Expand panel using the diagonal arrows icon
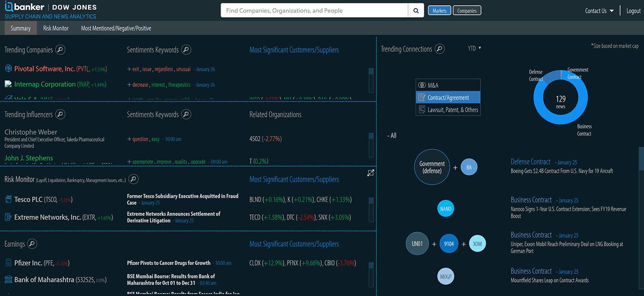The height and width of the screenshot is (296, 644). (x=370, y=173)
